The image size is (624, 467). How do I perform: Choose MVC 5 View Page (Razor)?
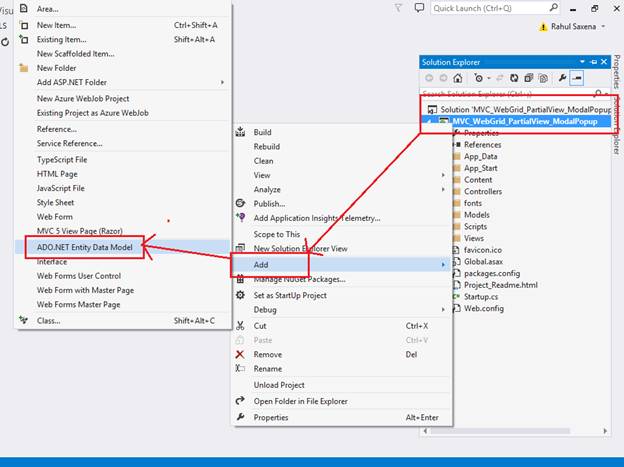80,231
